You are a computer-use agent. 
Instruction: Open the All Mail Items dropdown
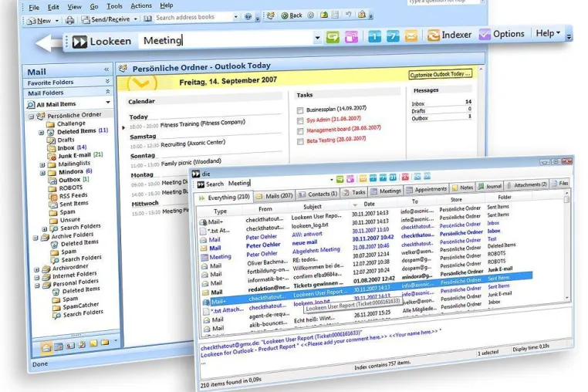[108, 102]
